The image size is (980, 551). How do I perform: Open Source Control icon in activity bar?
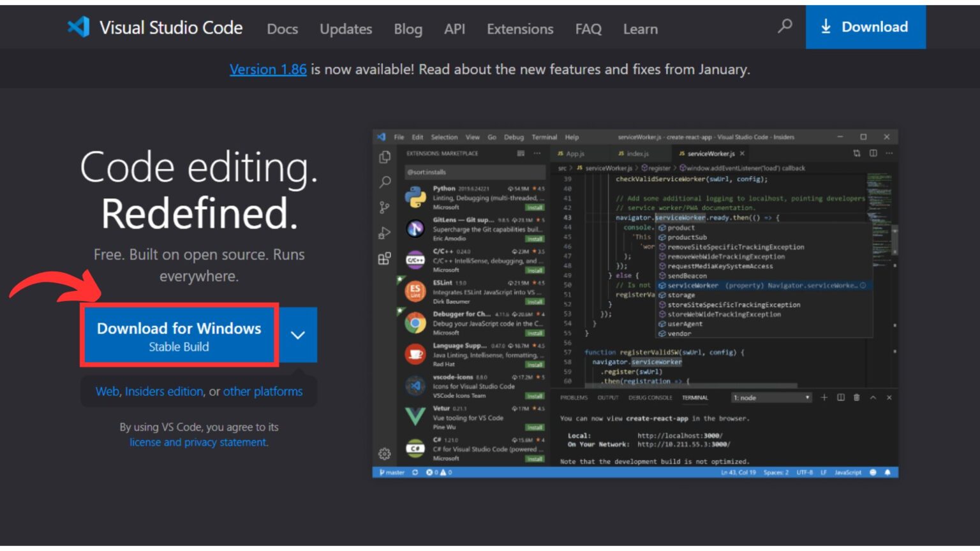385,207
